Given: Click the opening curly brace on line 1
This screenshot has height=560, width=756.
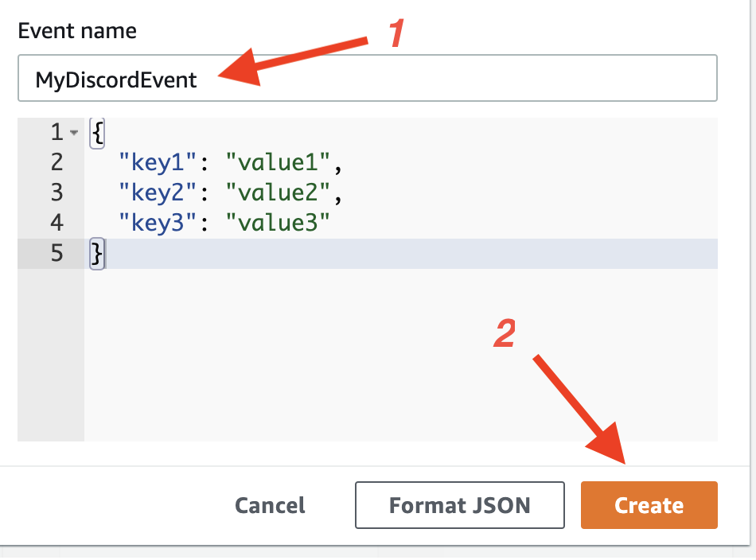Looking at the screenshot, I should click(97, 133).
